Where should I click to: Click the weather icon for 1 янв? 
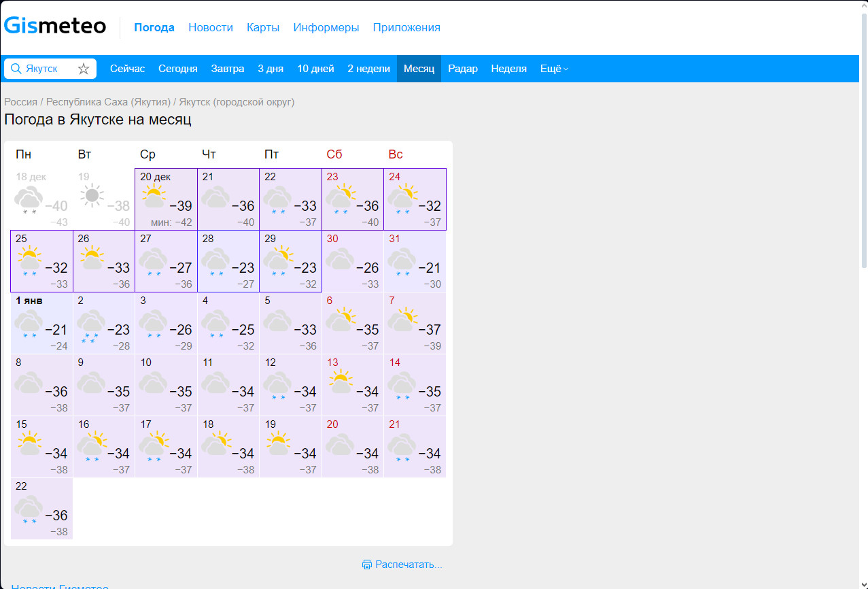click(x=29, y=324)
